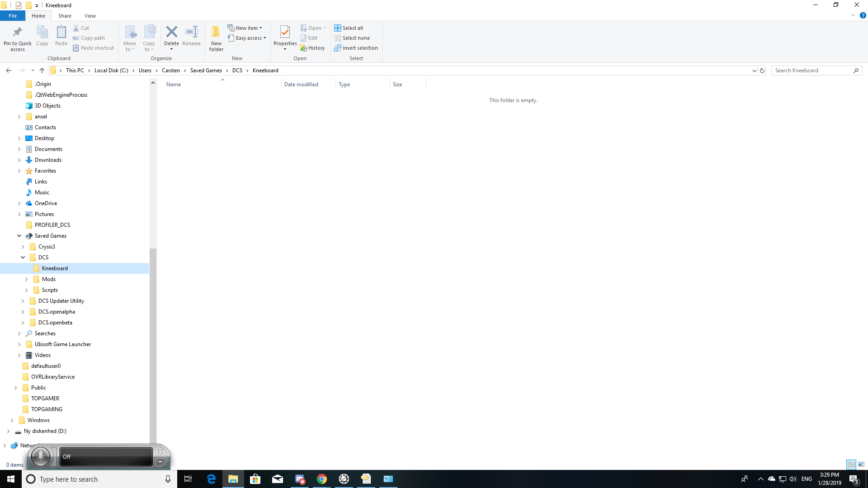Viewport: 868px width, 488px height.
Task: Switch to the View ribbon tab
Action: pos(90,16)
